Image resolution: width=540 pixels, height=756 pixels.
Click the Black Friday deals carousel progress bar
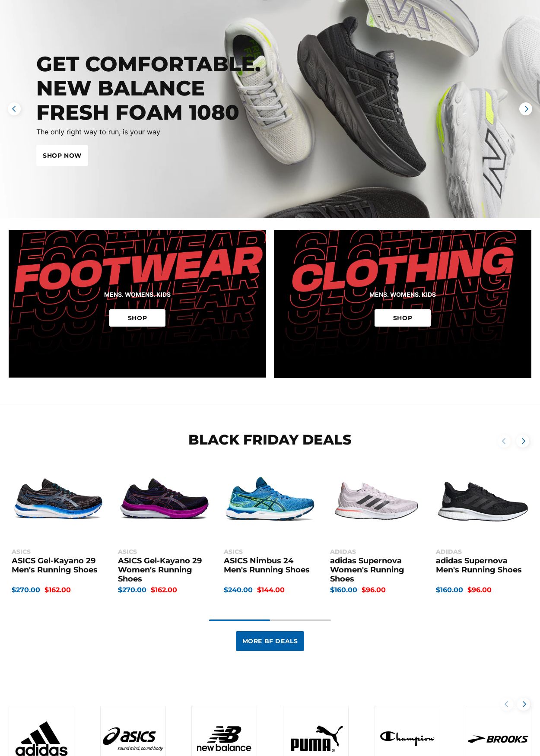(x=270, y=620)
